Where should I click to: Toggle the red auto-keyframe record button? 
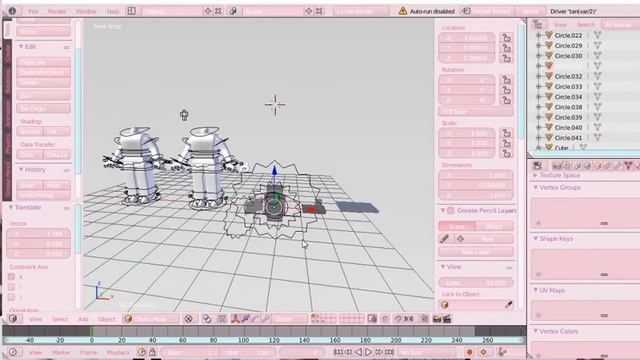pos(469,352)
